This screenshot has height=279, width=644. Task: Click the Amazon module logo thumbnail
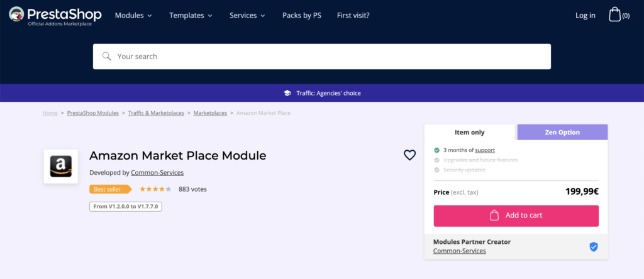(61, 166)
